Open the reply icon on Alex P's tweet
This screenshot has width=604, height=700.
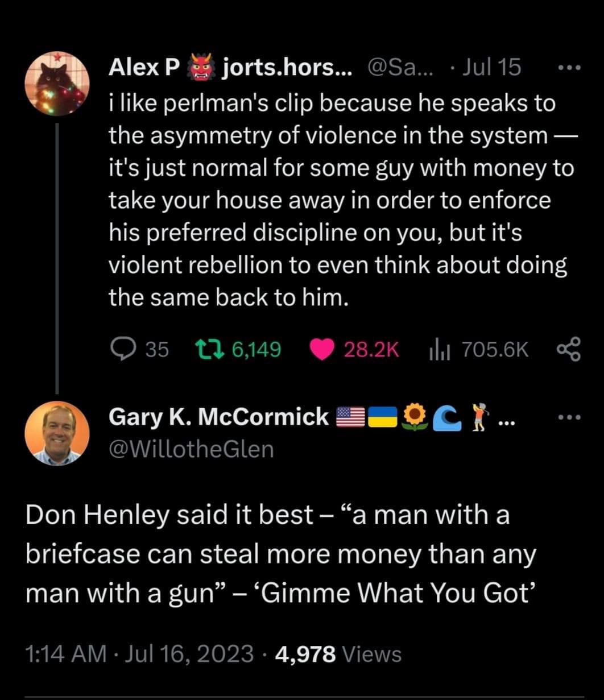coord(125,349)
